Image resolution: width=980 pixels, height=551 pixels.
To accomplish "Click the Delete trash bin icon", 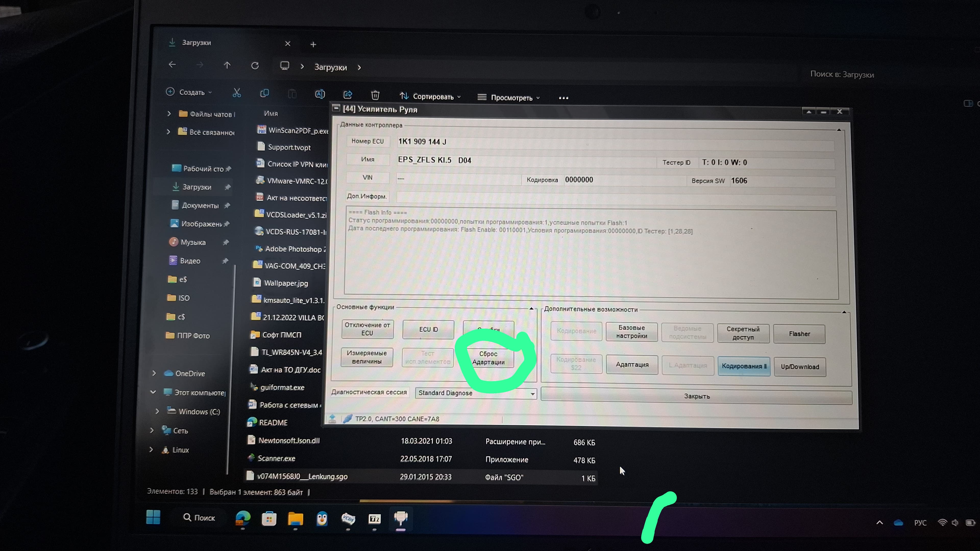I will point(375,95).
